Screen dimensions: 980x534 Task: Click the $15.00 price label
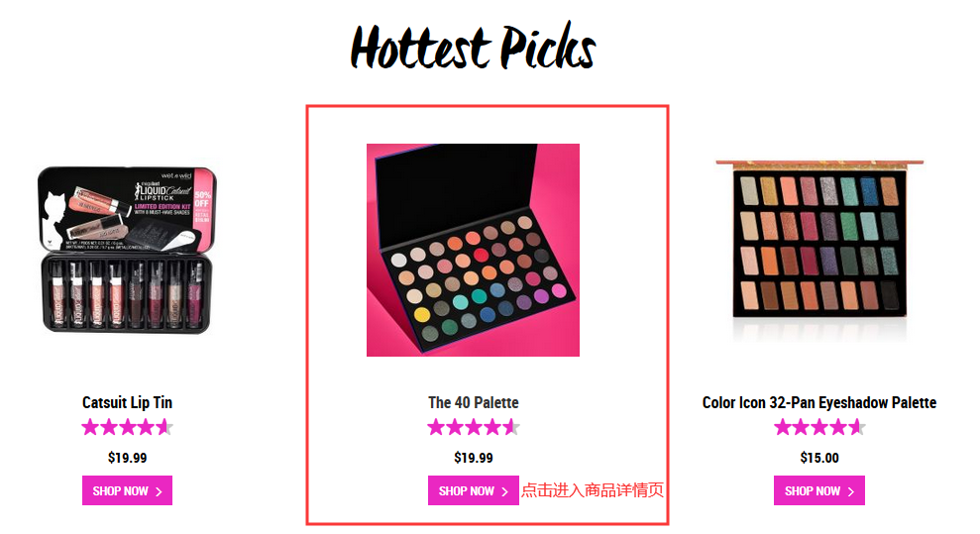click(819, 458)
